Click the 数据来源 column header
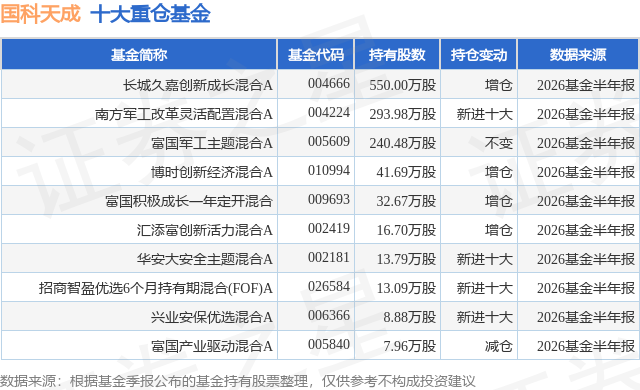 [578, 55]
